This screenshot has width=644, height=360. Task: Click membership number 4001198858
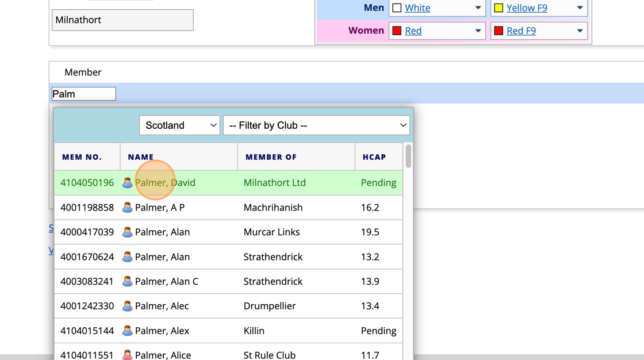tap(87, 208)
